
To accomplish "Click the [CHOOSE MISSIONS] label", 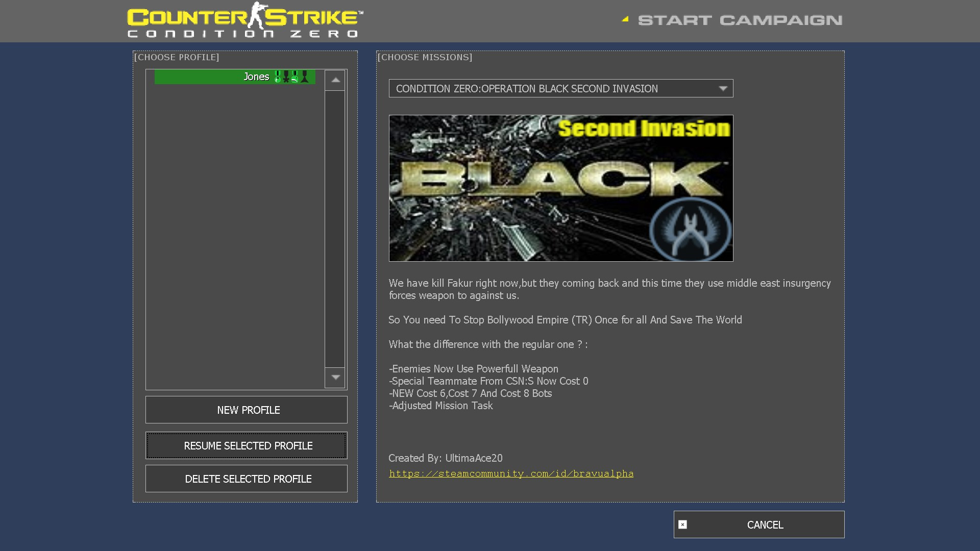I will point(425,57).
